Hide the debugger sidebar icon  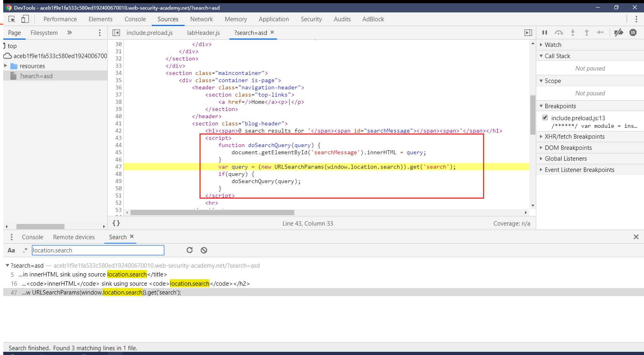[x=528, y=33]
